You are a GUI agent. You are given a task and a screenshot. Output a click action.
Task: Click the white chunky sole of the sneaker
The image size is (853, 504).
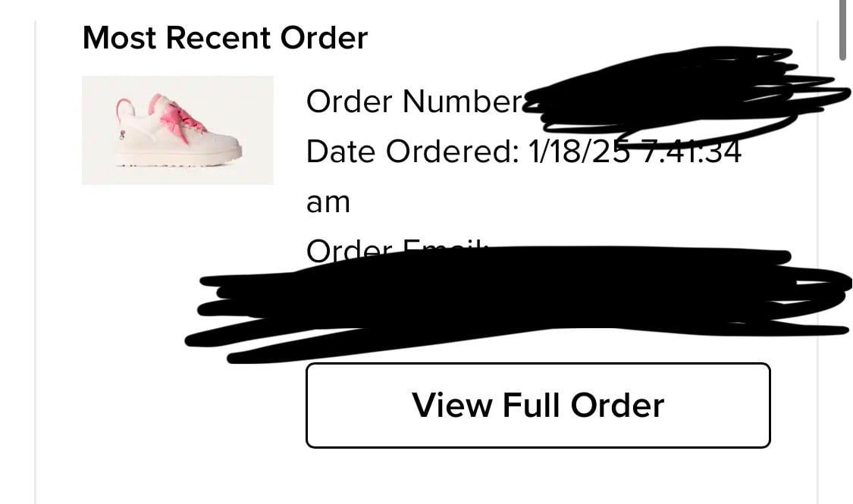[178, 158]
